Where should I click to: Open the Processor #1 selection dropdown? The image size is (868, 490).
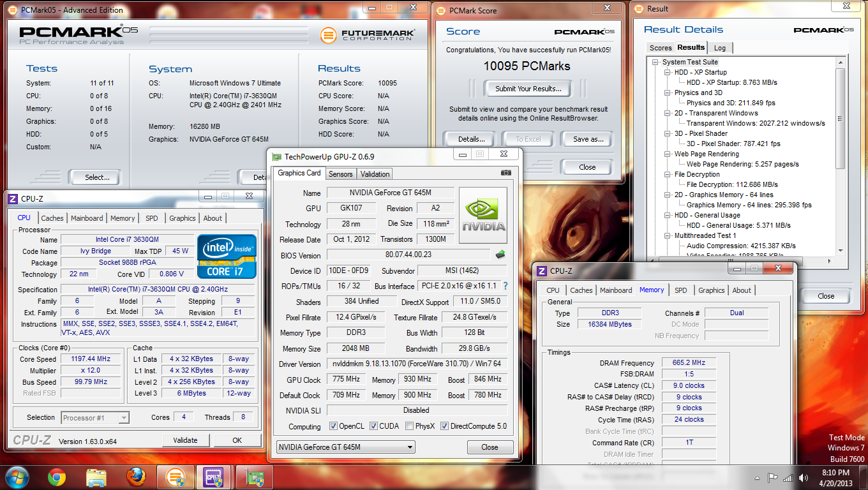95,418
